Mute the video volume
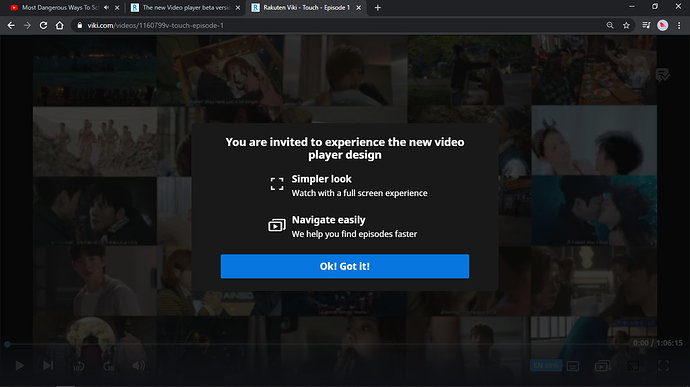The image size is (690, 387). [x=139, y=365]
